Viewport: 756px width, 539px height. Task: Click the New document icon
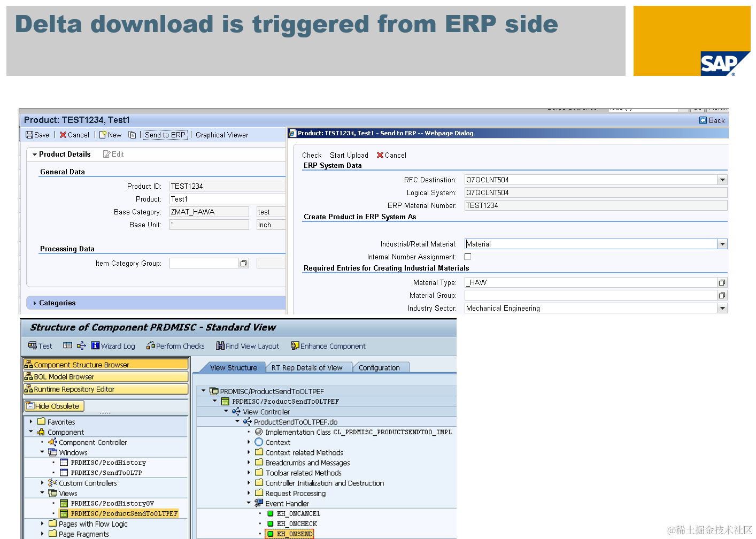103,135
